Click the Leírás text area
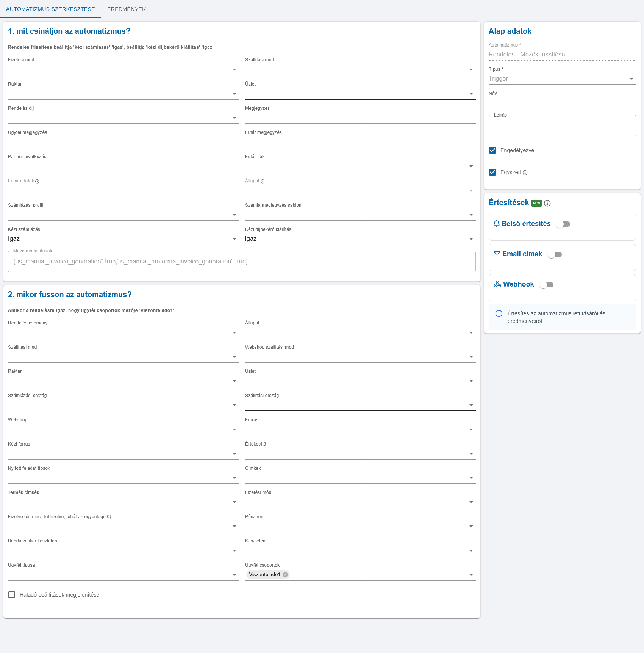The height and width of the screenshot is (653, 644). (x=562, y=126)
